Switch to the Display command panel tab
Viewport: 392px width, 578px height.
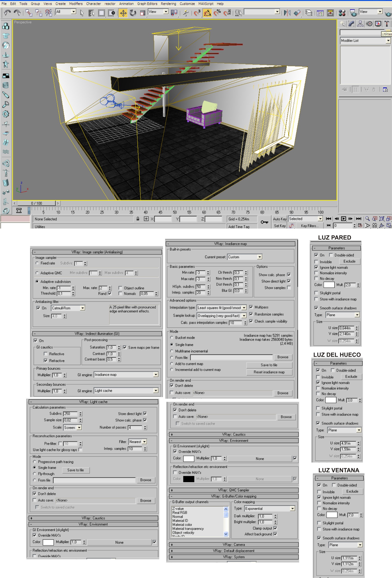378,24
